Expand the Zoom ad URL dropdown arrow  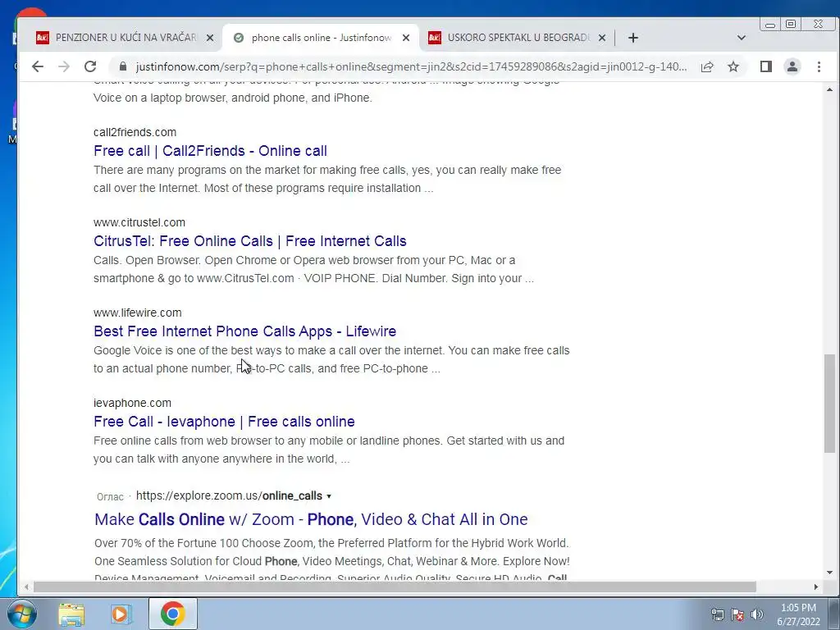coord(329,496)
